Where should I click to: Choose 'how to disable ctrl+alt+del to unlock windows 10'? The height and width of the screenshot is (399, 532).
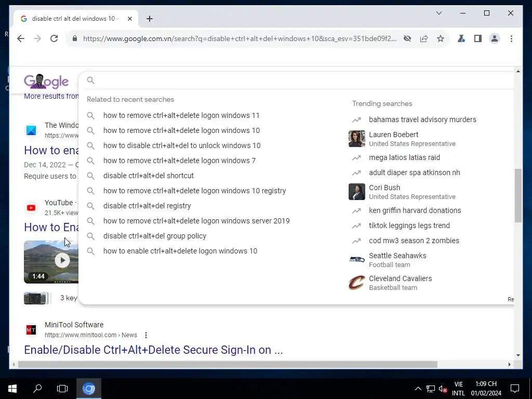click(x=182, y=145)
